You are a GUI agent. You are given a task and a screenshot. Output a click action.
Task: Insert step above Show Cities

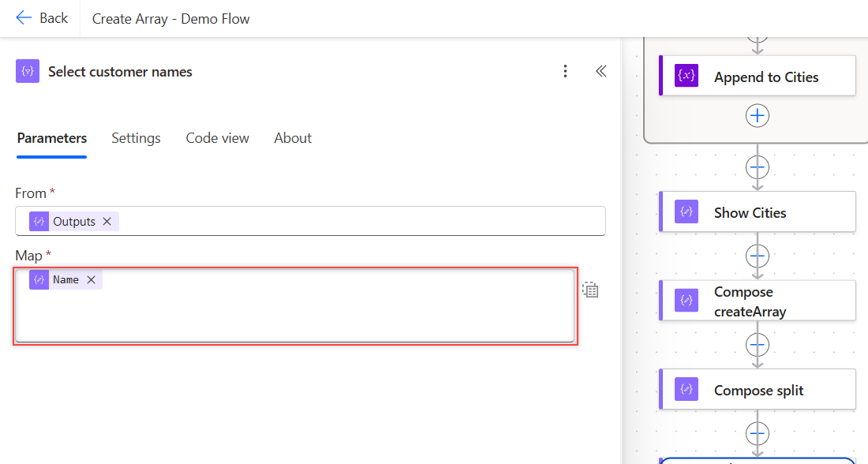click(758, 167)
